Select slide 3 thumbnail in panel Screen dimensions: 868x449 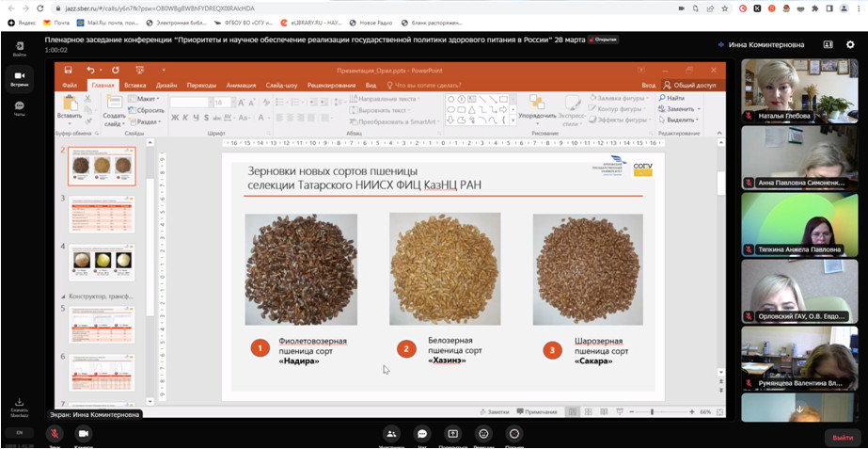[x=102, y=214]
